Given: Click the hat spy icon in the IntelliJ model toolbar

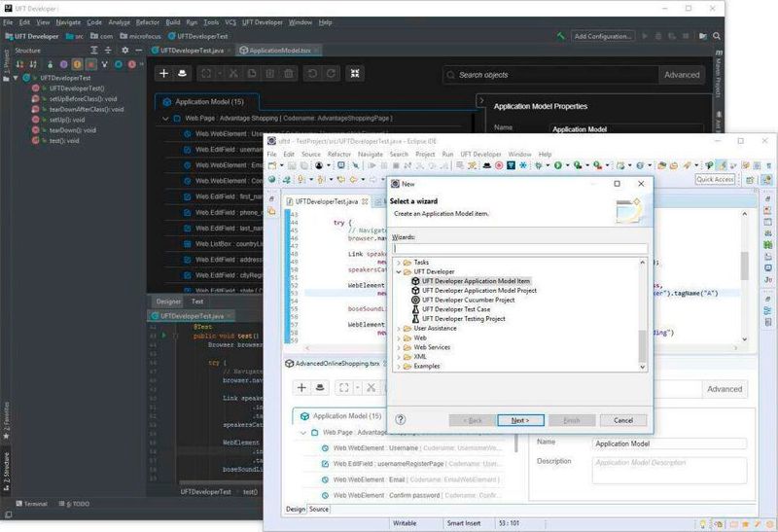Looking at the screenshot, I should (x=182, y=74).
